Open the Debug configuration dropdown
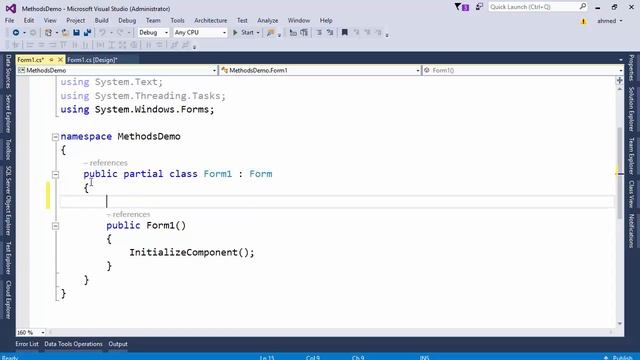Image resolution: width=640 pixels, height=360 pixels. 153,33
